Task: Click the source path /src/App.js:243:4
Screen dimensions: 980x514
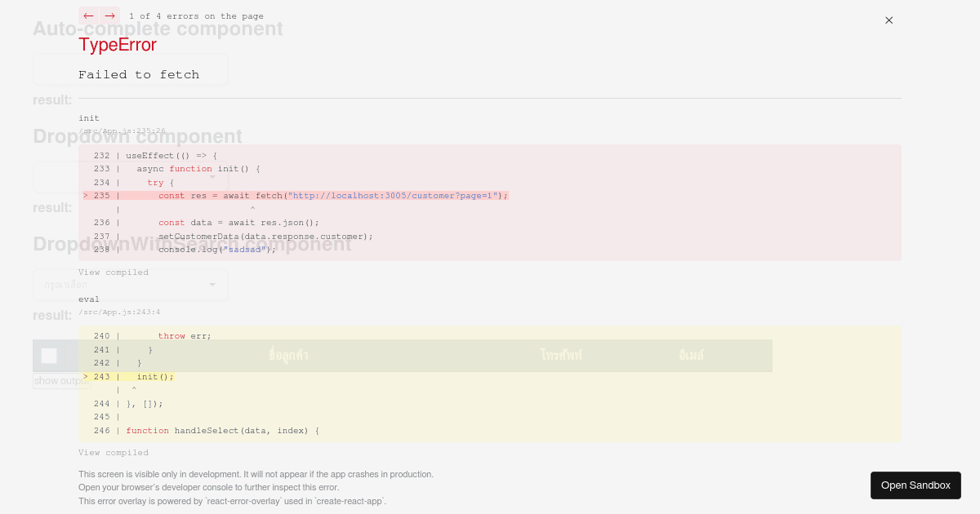Action: click(120, 312)
